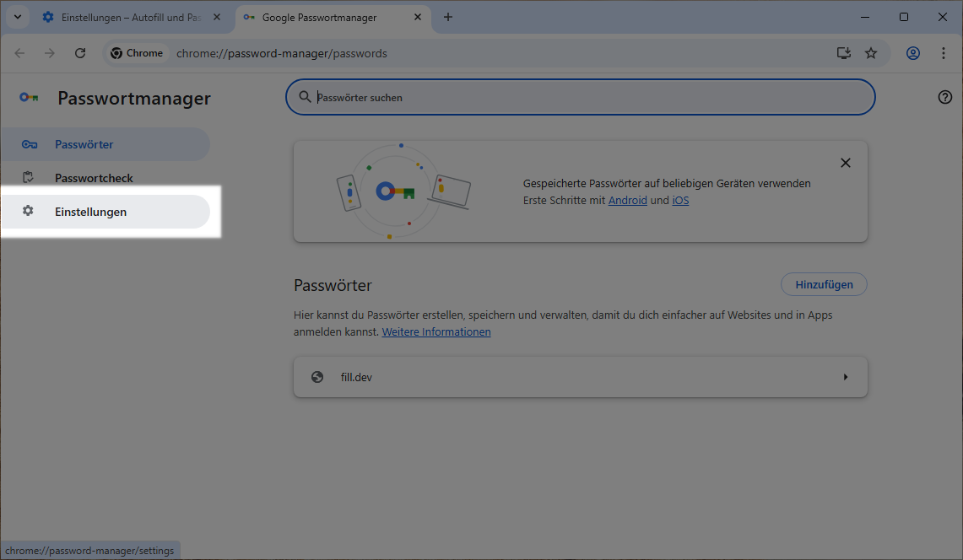Open the Chrome three-dot menu

click(944, 53)
